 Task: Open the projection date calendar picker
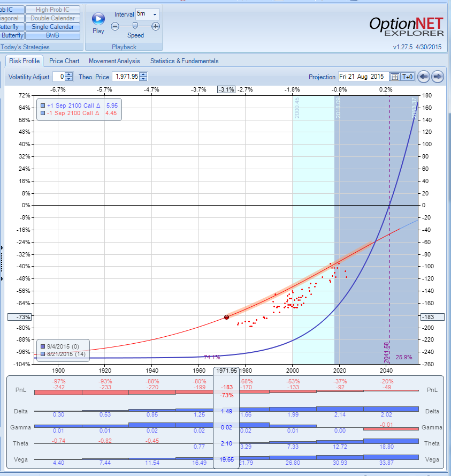[394, 77]
